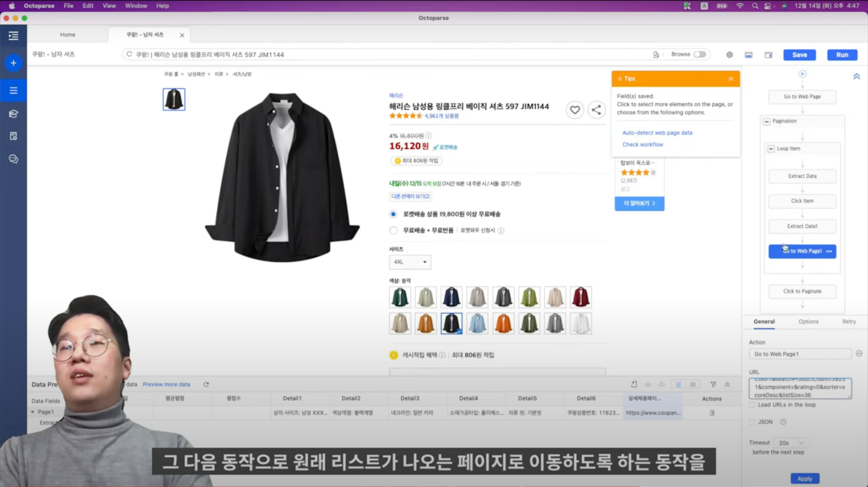868x487 pixels.
Task: Select the Click to Paginate workflow step
Action: (802, 291)
